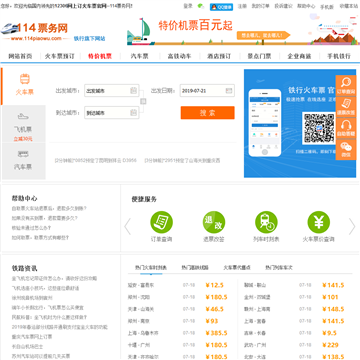Viewport: 360px width, 360px height.
Task: Open 退票改签 green refund/change icon
Action: tap(214, 222)
